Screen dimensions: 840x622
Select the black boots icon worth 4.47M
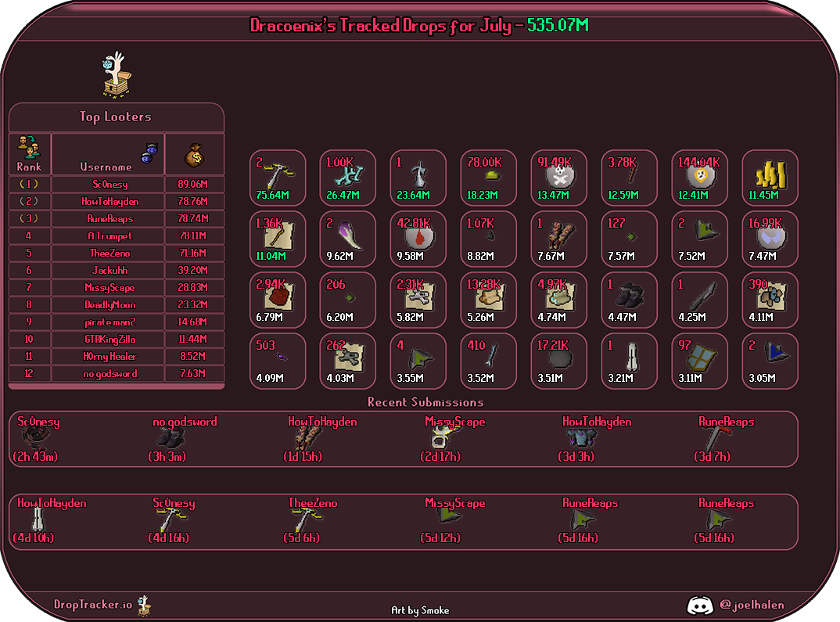tap(630, 296)
